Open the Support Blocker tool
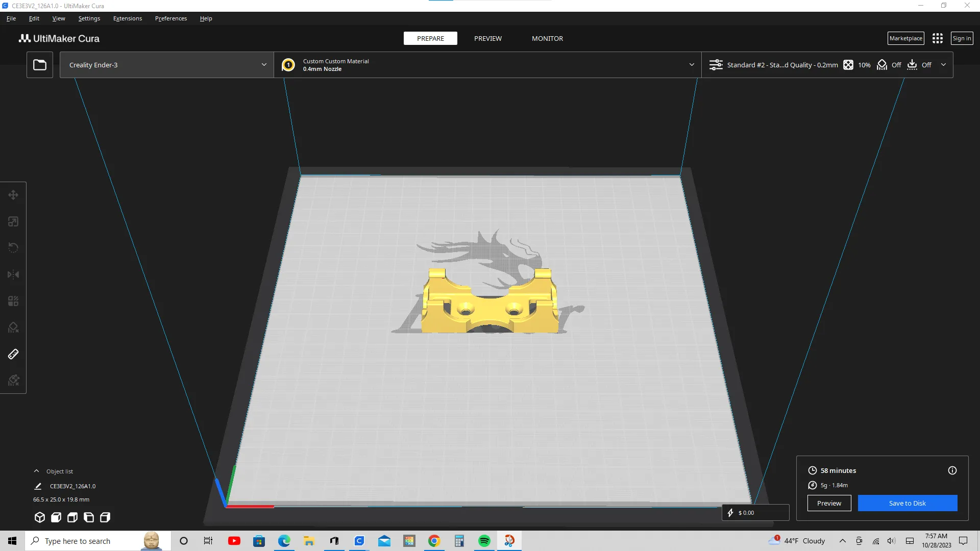The width and height of the screenshot is (980, 551). point(13,328)
